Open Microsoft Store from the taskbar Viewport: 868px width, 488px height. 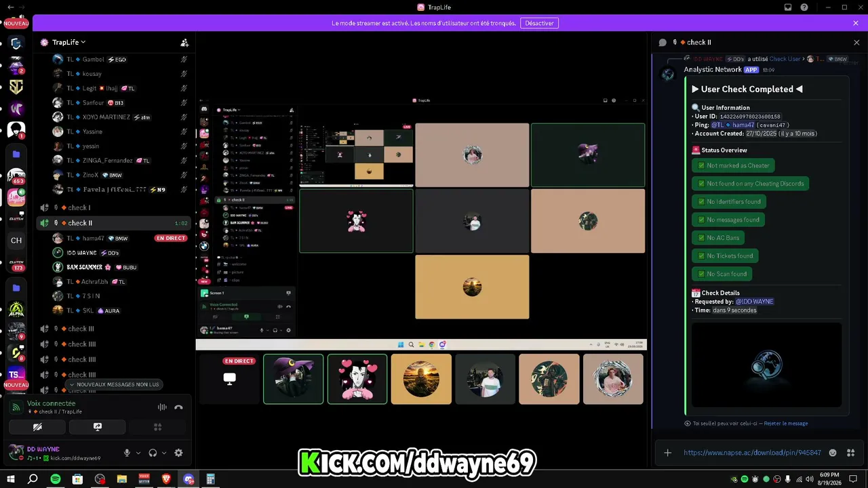click(78, 479)
